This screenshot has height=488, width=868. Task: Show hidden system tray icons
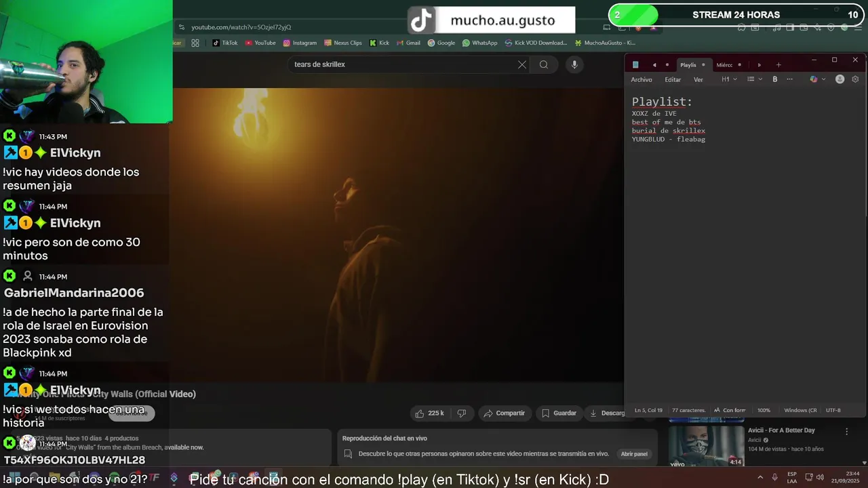[759, 477]
